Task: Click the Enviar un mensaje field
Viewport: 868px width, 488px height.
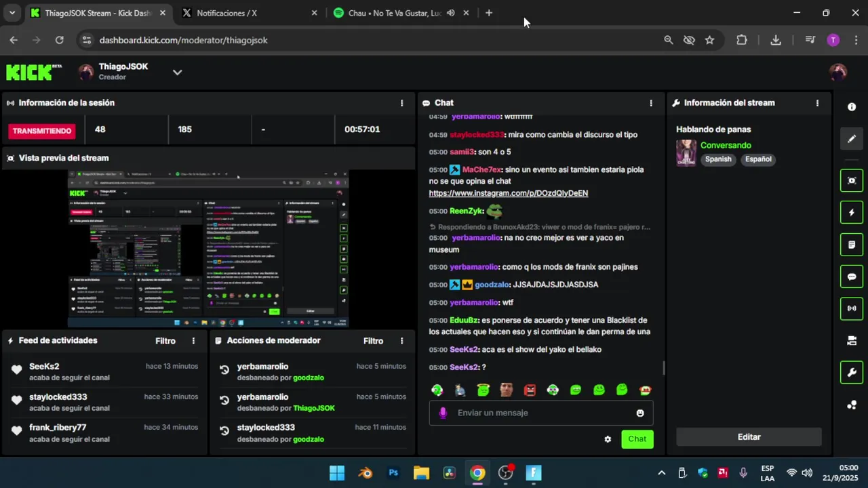Action: coord(541,413)
